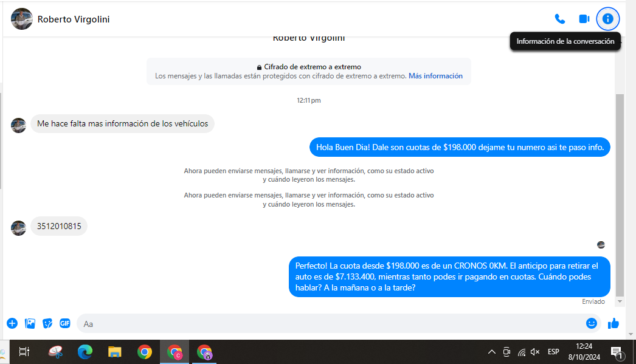The width and height of the screenshot is (636, 364).
Task: Open the clock showing 12:24 8/10/2024
Action: point(584,352)
